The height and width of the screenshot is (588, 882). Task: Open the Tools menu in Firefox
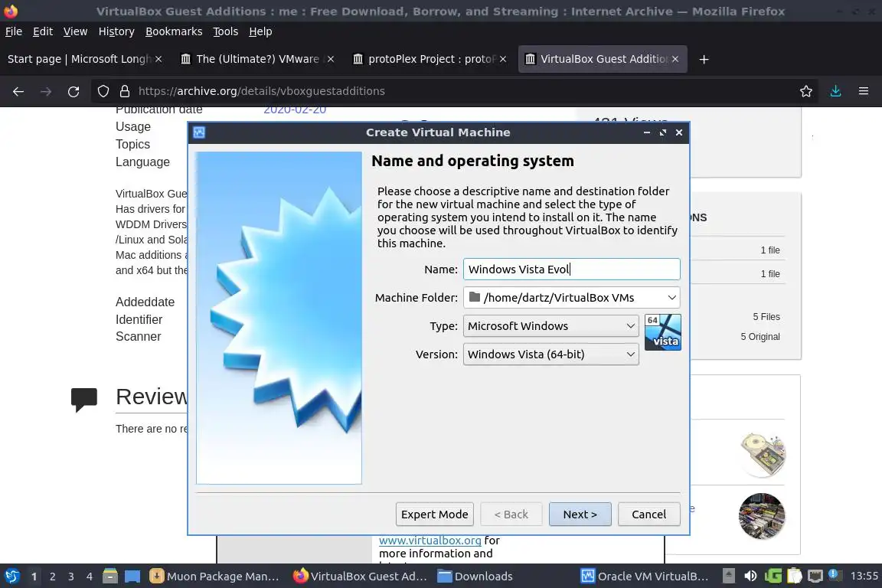(226, 31)
